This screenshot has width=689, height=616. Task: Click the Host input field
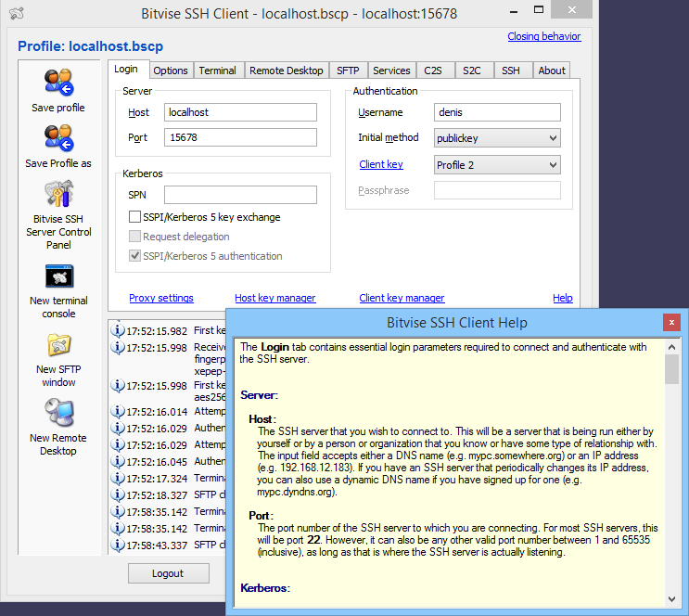click(x=240, y=112)
